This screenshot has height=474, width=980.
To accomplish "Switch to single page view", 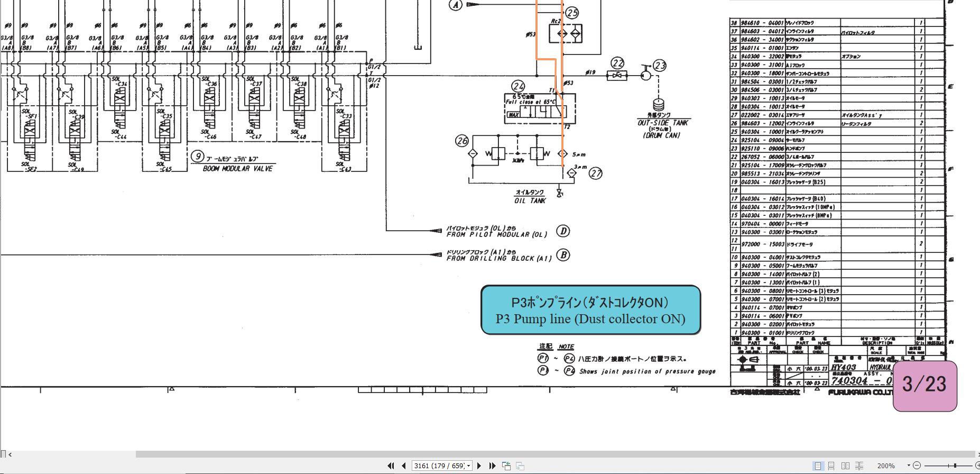I will (818, 466).
